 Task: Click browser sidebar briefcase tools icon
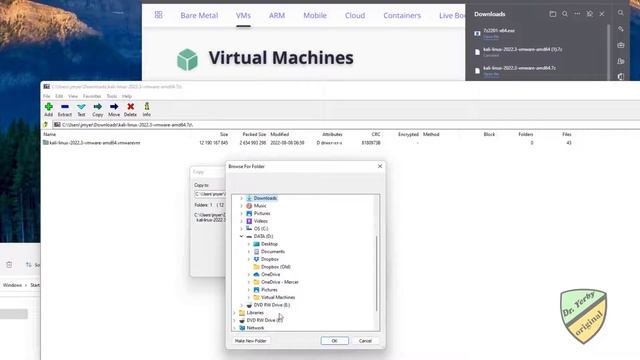[x=621, y=45]
